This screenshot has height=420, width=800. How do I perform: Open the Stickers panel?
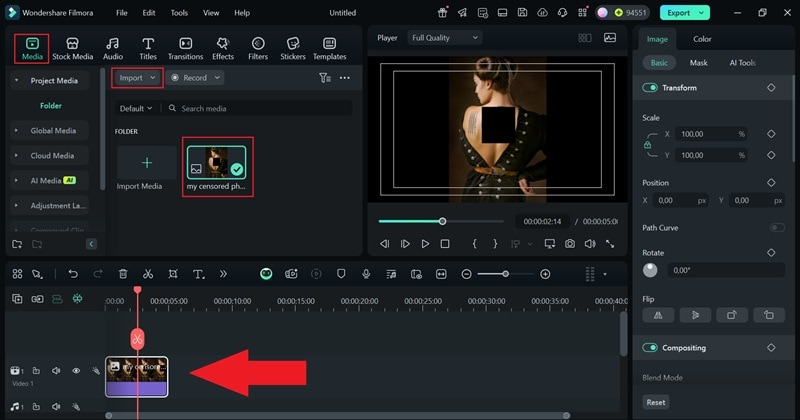click(293, 48)
